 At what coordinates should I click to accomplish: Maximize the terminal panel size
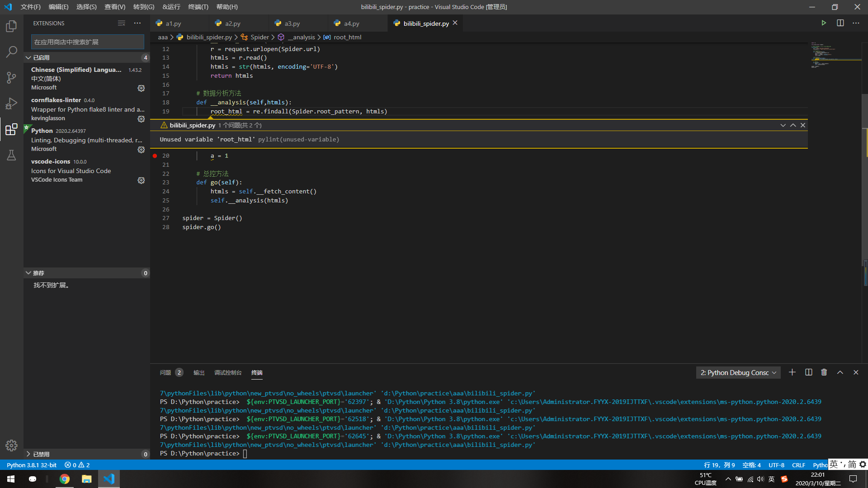(x=840, y=372)
